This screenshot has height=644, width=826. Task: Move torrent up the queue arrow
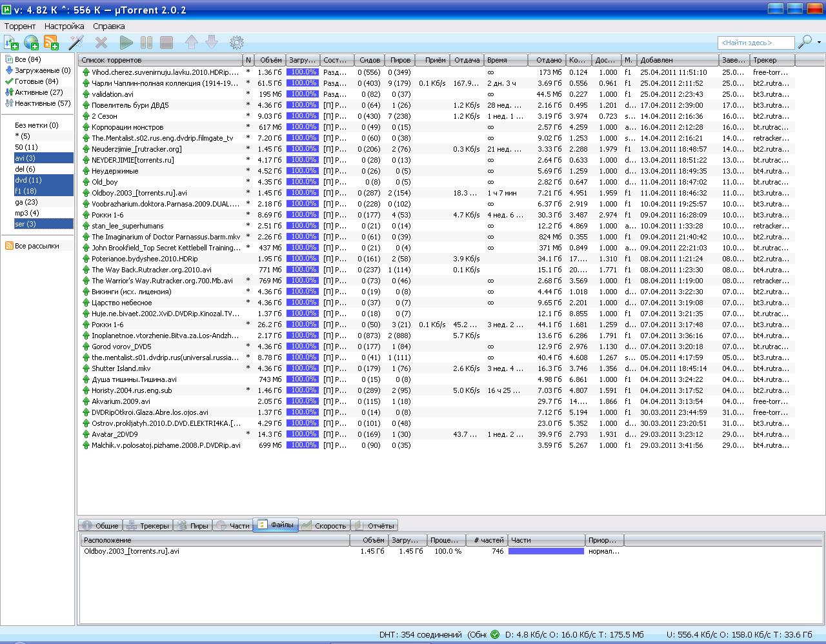[191, 43]
